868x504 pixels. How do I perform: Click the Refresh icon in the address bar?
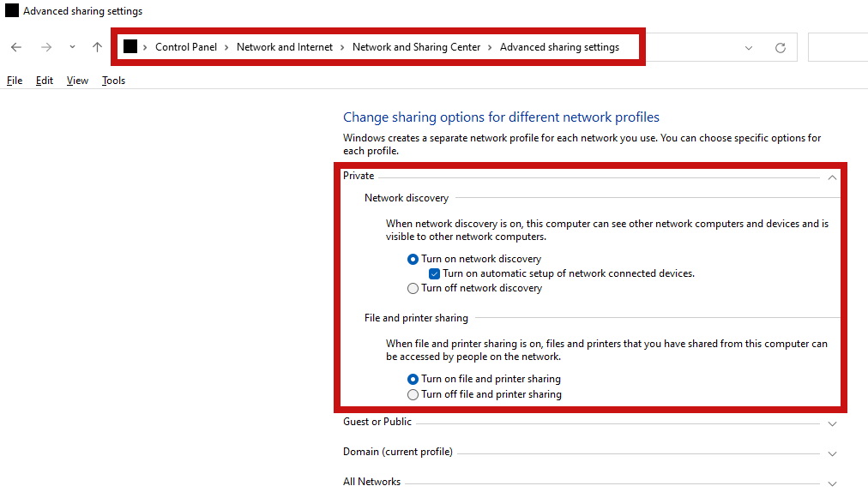click(781, 48)
